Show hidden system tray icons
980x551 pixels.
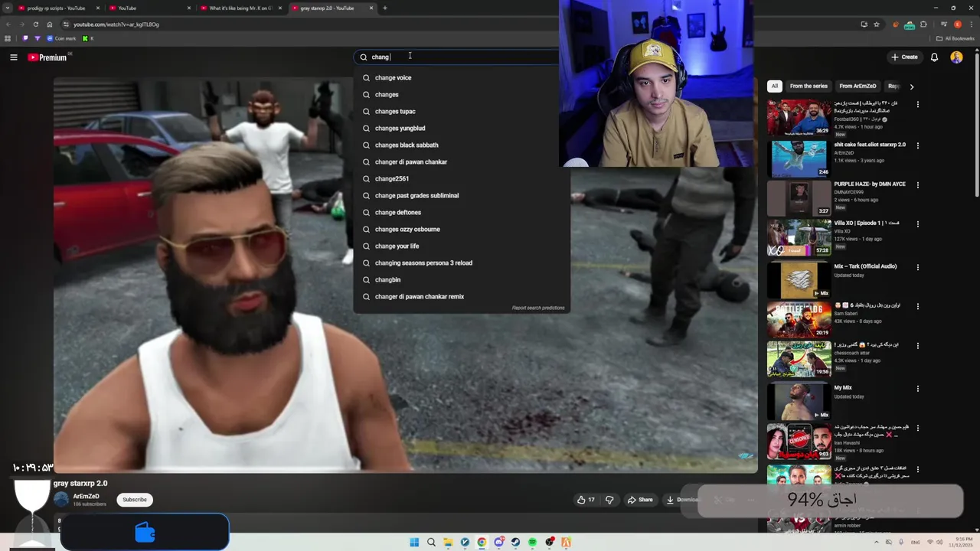click(x=877, y=543)
